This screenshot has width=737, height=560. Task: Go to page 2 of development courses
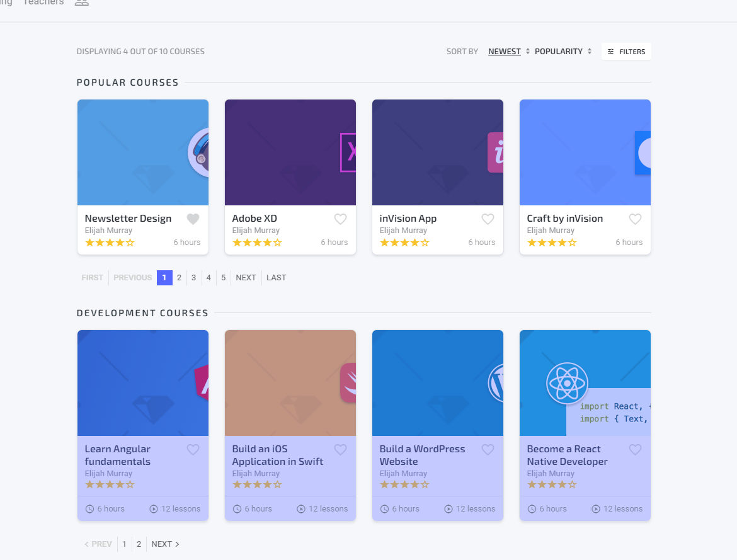click(139, 544)
